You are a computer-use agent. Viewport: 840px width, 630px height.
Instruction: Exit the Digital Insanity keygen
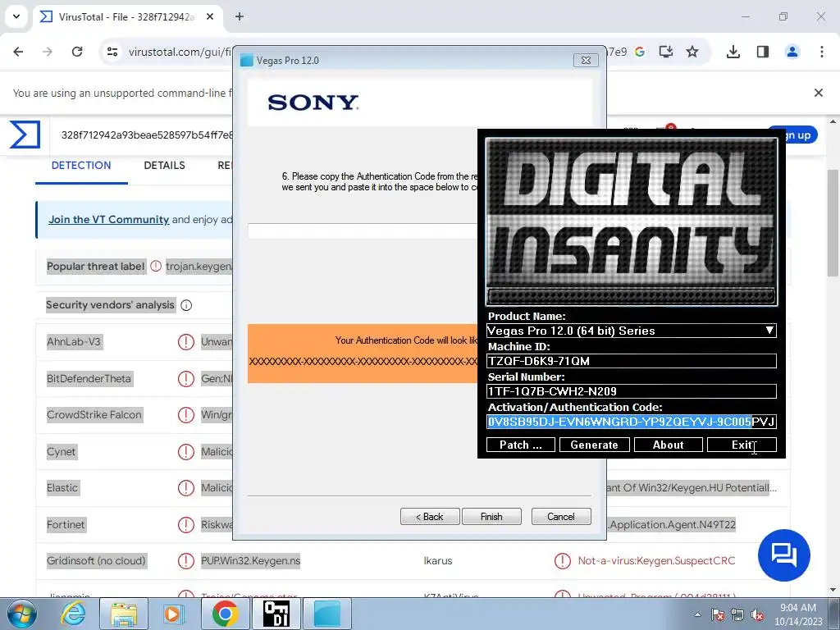[x=742, y=445]
